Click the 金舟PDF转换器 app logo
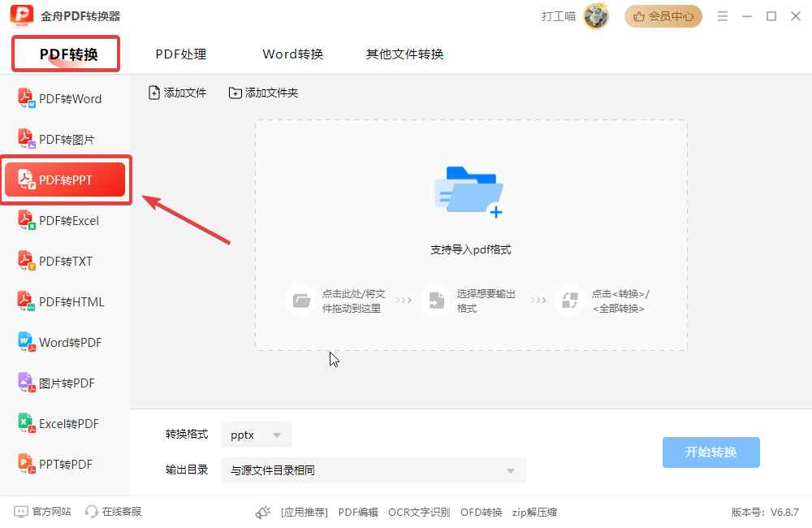812x528 pixels. click(22, 15)
